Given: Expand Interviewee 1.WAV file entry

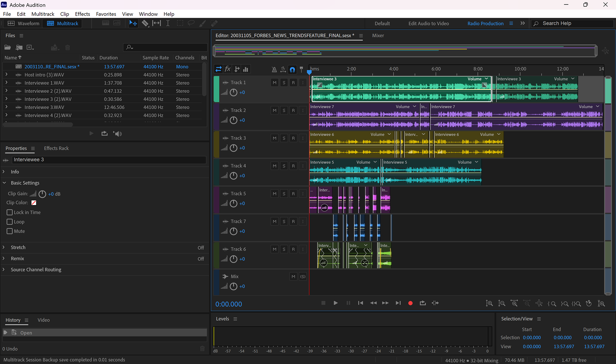Looking at the screenshot, I should [x=6, y=83].
